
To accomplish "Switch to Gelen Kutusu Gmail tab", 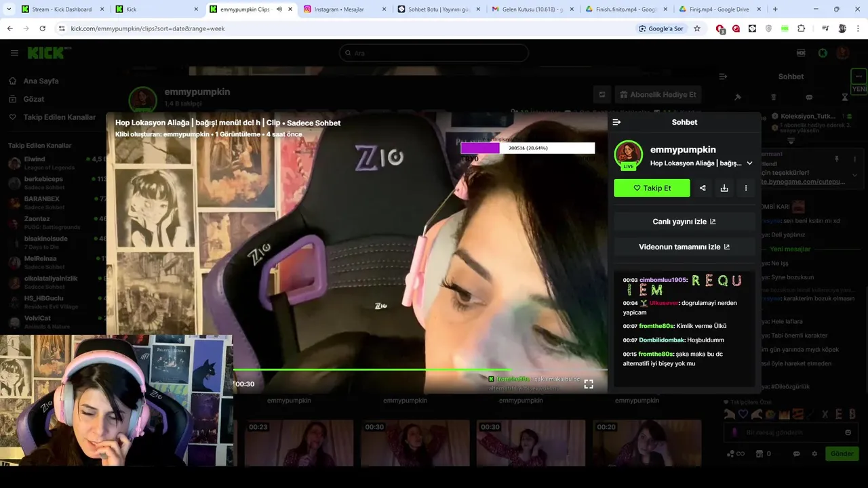I will [x=532, y=9].
